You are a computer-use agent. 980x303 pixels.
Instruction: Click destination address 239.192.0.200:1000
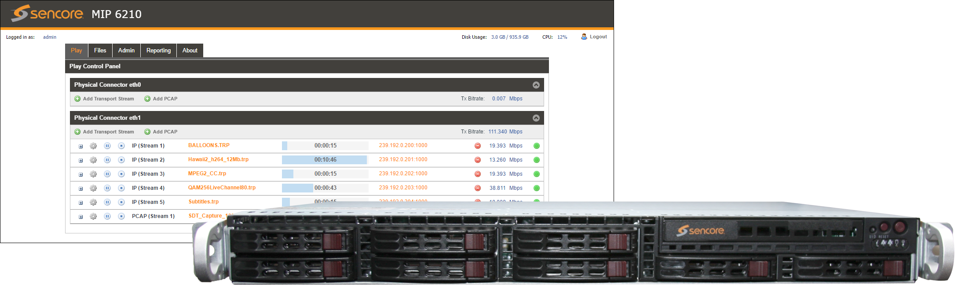coord(403,145)
